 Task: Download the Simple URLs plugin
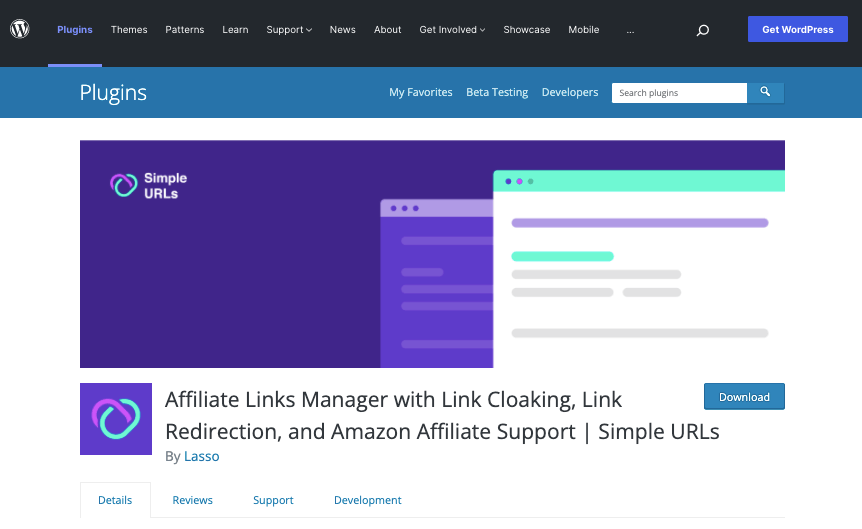pos(744,396)
